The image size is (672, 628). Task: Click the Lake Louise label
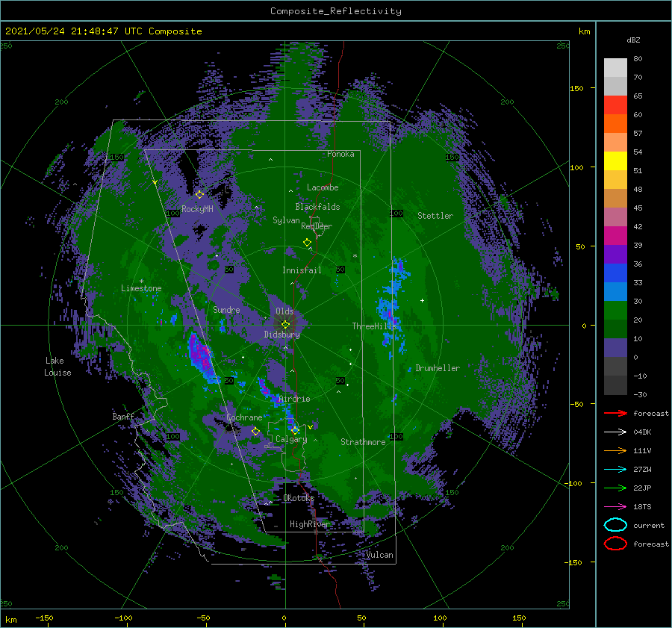coord(57,367)
